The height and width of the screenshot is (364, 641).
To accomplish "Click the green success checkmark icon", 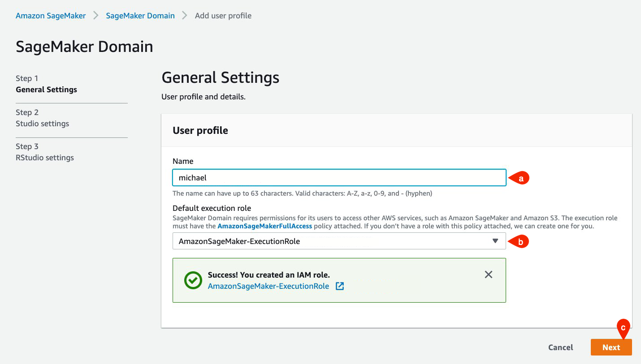I will [193, 280].
